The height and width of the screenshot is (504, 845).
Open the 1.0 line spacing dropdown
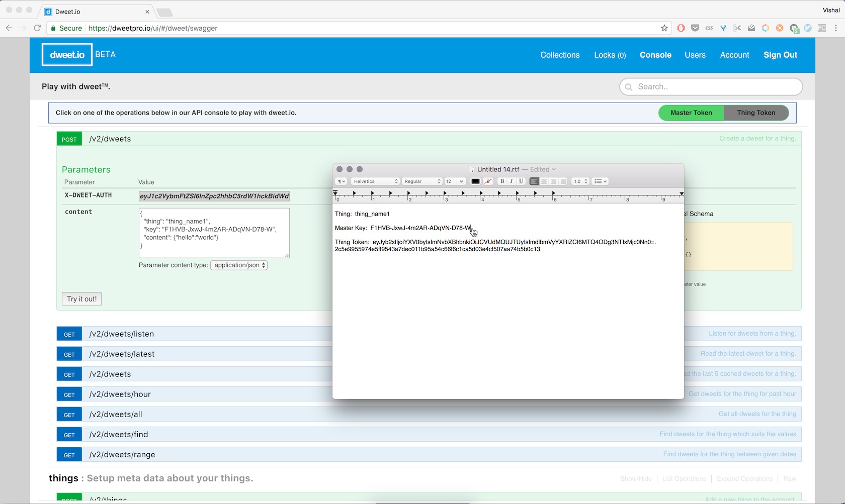pyautogui.click(x=580, y=181)
